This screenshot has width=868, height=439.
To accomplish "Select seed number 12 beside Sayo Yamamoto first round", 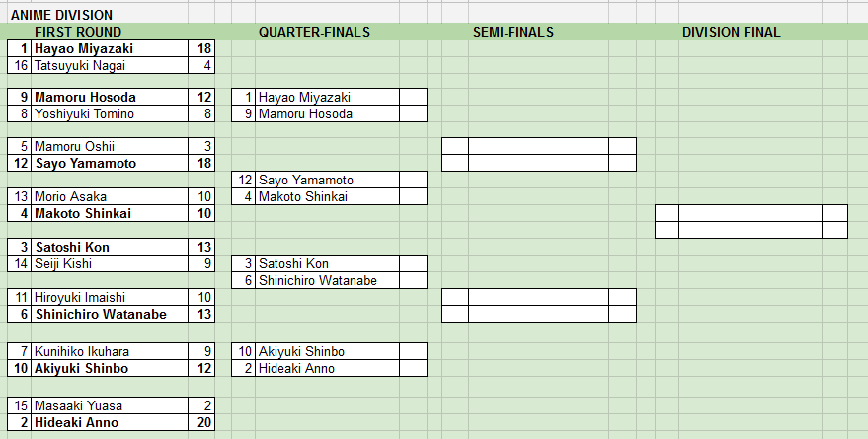I will point(20,163).
